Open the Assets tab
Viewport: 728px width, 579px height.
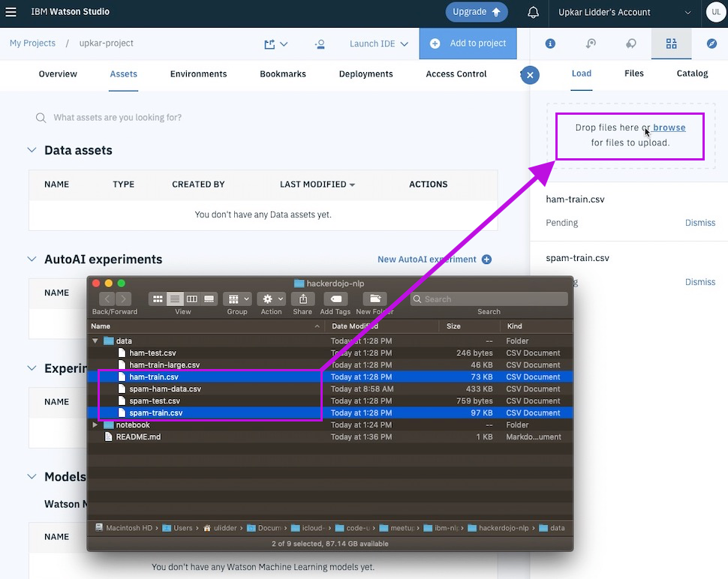pos(124,73)
